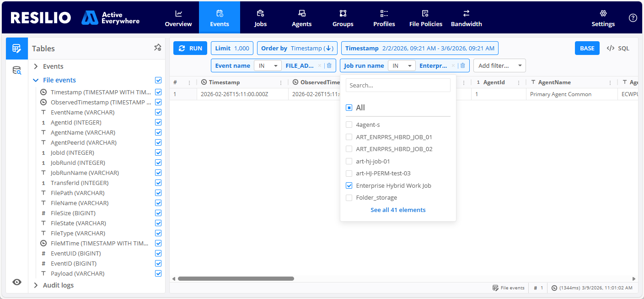Click the hash icon beside EventUID column
Image resolution: width=644 pixels, height=299 pixels.
pos(43,253)
